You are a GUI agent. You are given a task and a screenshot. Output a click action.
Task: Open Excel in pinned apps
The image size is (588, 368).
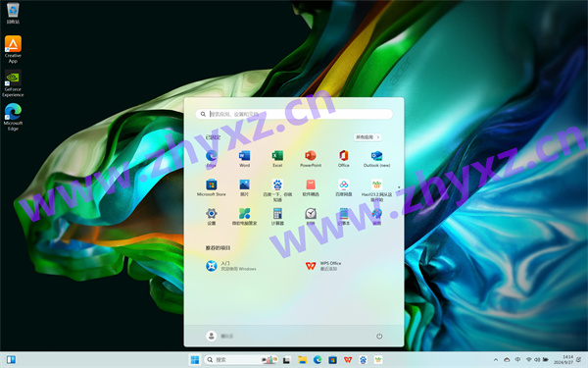click(277, 158)
